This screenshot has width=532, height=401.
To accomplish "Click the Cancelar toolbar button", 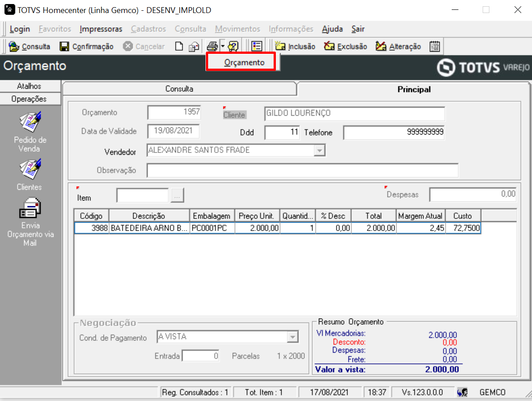I will [x=144, y=47].
